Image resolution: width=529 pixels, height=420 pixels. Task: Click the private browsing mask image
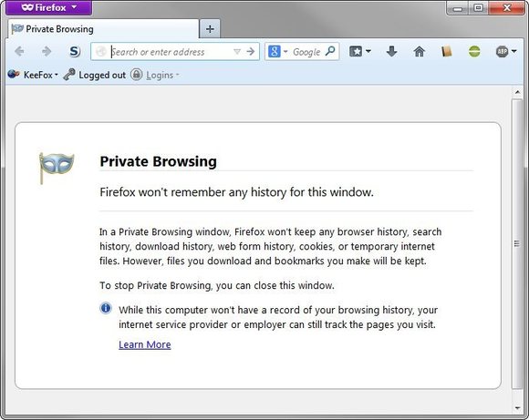coord(57,168)
